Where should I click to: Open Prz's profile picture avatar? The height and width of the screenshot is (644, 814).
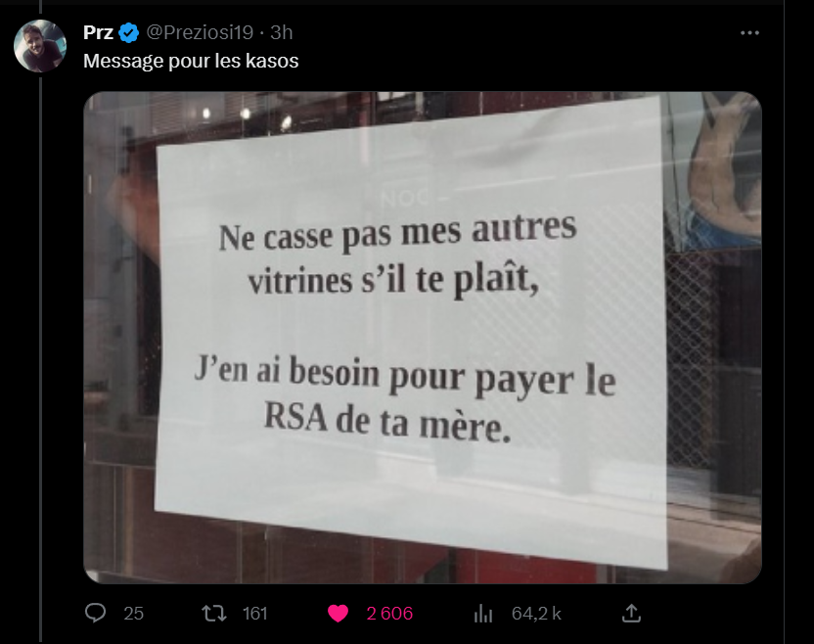click(x=40, y=46)
